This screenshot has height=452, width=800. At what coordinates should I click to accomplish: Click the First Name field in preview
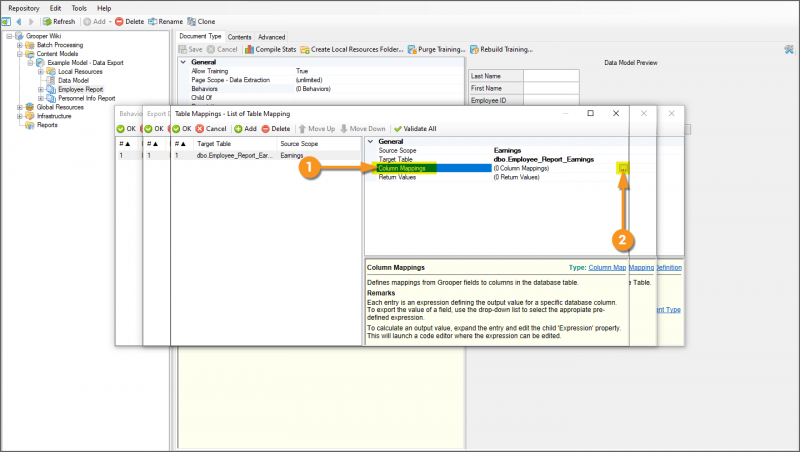click(x=551, y=88)
